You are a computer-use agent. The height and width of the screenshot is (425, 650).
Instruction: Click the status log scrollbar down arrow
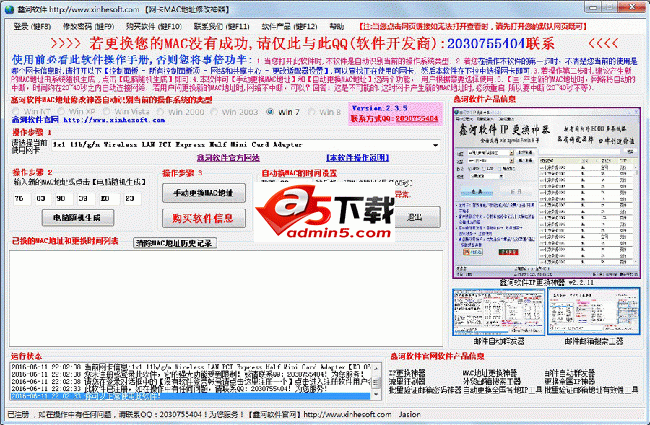pyautogui.click(x=376, y=395)
